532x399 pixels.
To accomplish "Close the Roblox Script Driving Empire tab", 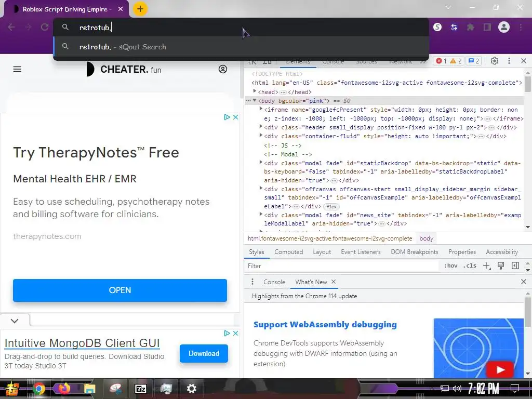I will pos(121,9).
